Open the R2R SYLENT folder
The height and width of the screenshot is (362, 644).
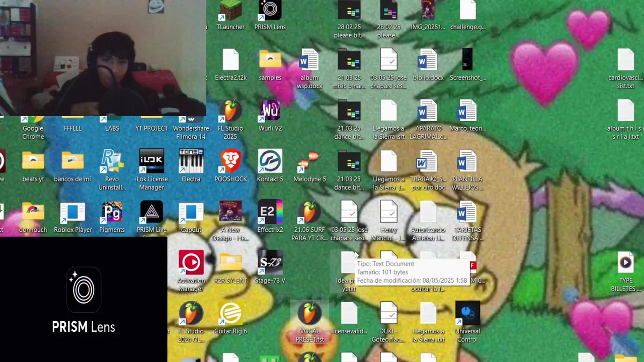[x=230, y=268]
